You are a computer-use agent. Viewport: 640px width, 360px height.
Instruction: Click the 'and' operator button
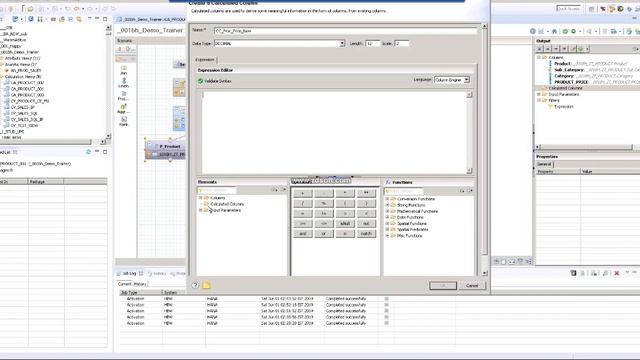point(303,234)
